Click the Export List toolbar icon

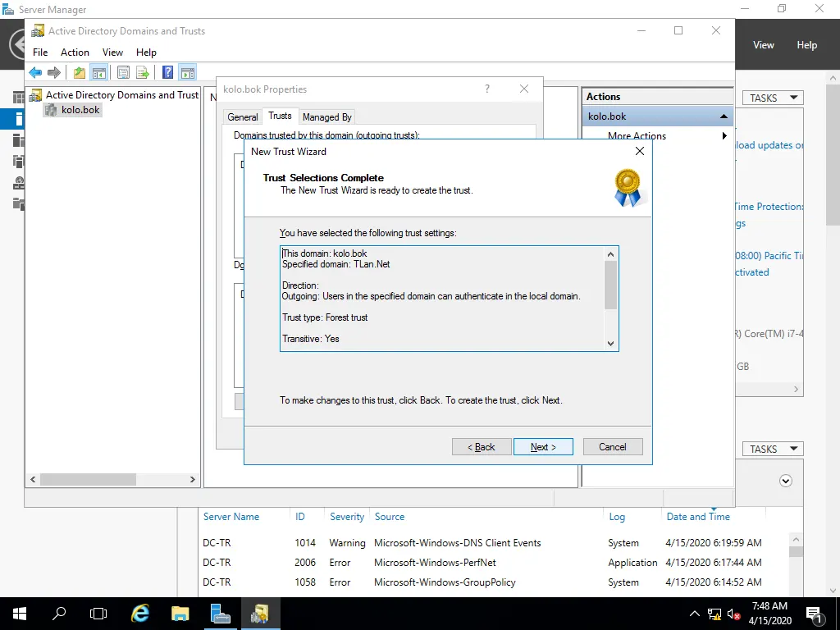(x=143, y=72)
